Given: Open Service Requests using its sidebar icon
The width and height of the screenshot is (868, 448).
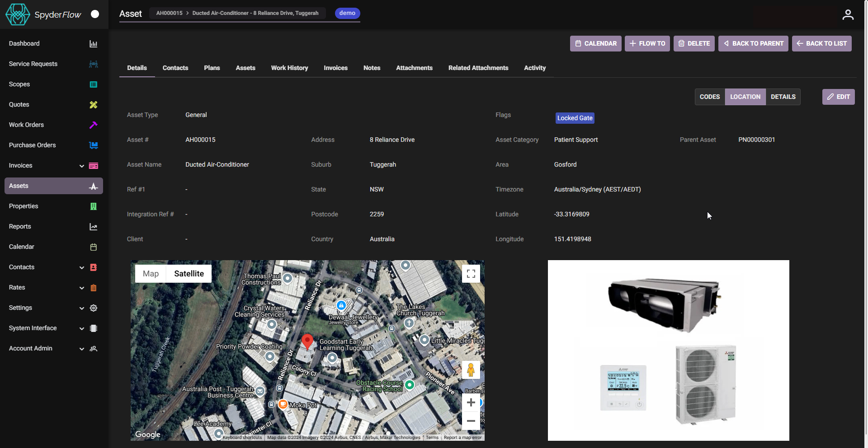Looking at the screenshot, I should (94, 64).
